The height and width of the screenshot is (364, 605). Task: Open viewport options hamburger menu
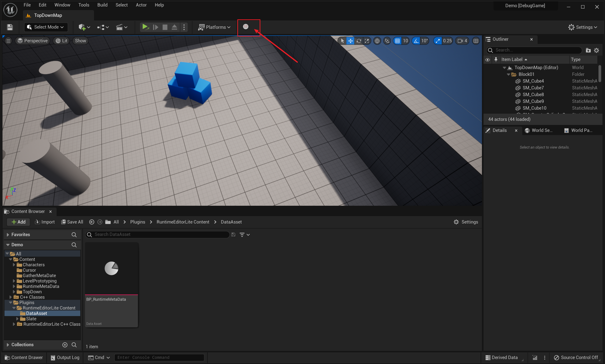pyautogui.click(x=8, y=41)
